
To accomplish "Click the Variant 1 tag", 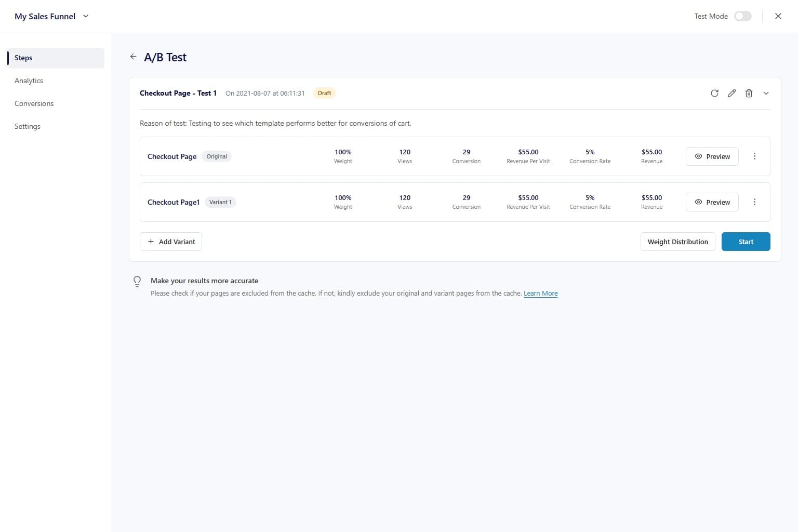I will pyautogui.click(x=220, y=202).
